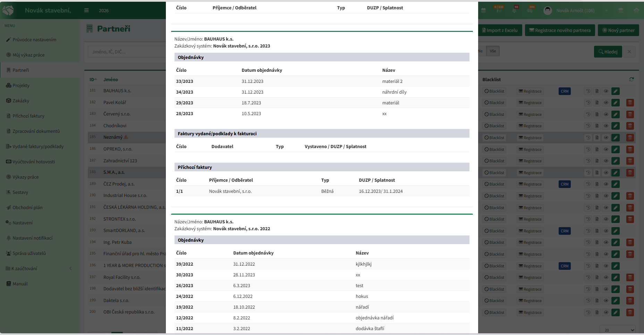Open Můj výkaz práce menu item
644x335 pixels.
[28, 55]
